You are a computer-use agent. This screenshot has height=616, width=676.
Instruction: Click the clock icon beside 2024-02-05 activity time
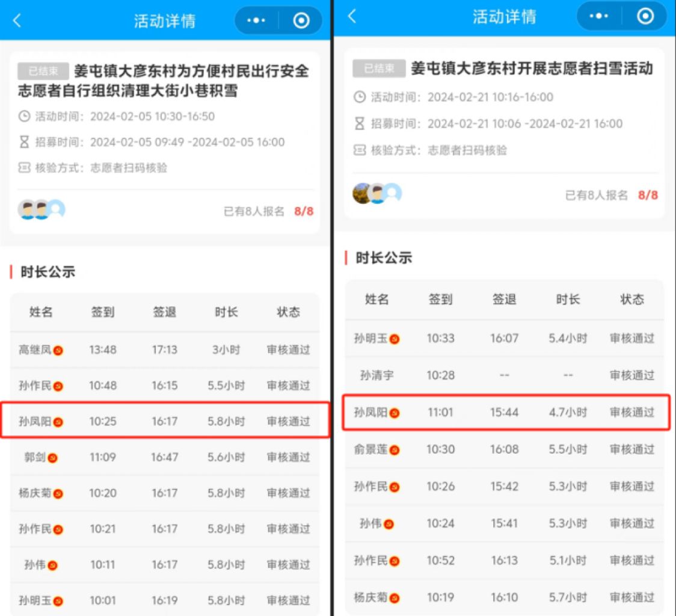pos(24,116)
